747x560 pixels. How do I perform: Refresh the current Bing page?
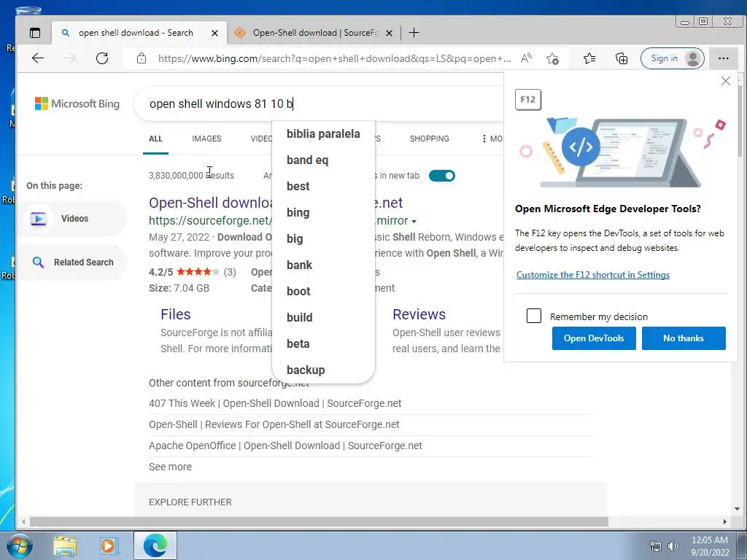[x=102, y=58]
